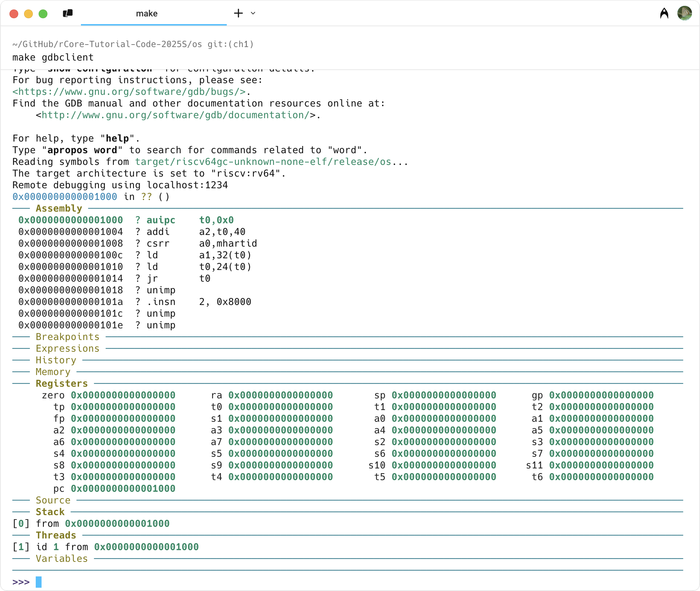Open the GDB documentation URL link
Viewport: 700px width, 591px height.
(x=175, y=115)
